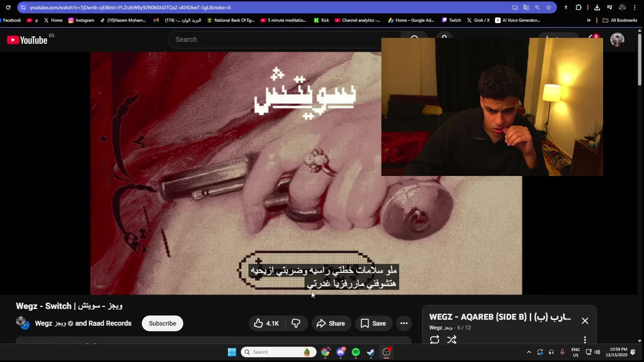Open the Channel analytics bookmark

coord(358,21)
